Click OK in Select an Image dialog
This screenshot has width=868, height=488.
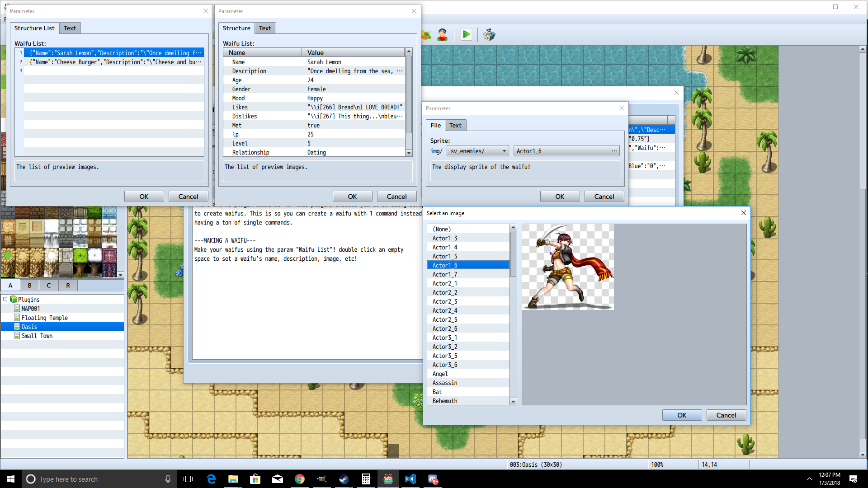point(681,415)
